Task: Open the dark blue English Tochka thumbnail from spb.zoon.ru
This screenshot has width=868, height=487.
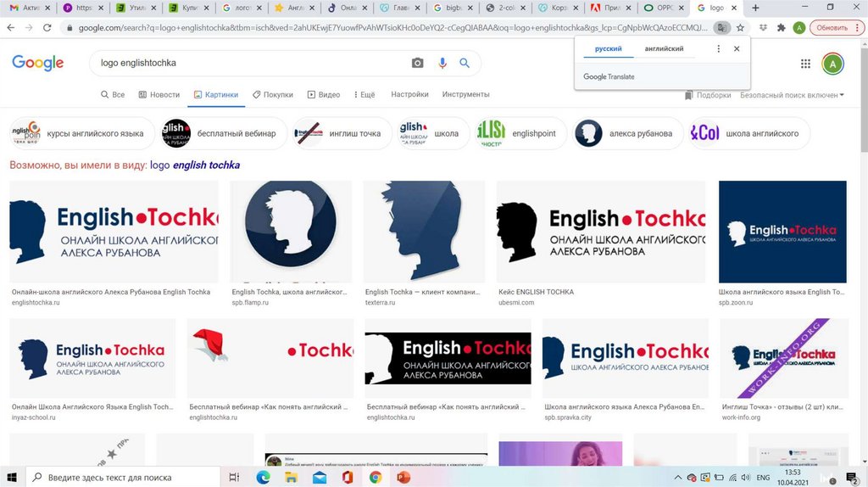Action: 782,232
